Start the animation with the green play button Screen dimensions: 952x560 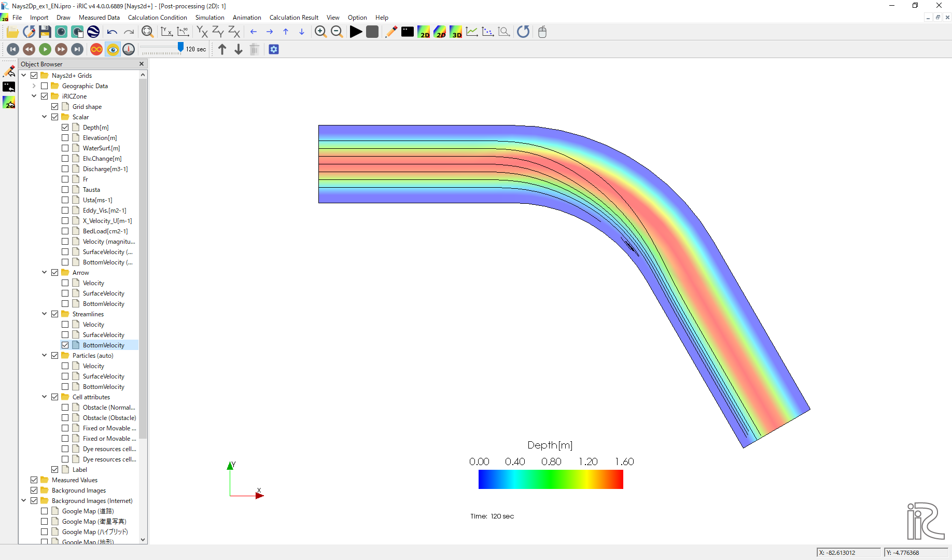(x=45, y=49)
